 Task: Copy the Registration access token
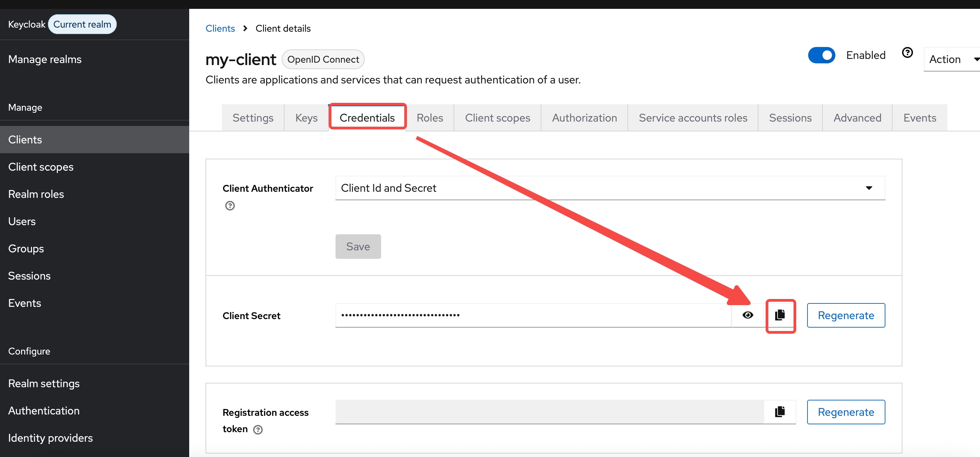coord(780,412)
